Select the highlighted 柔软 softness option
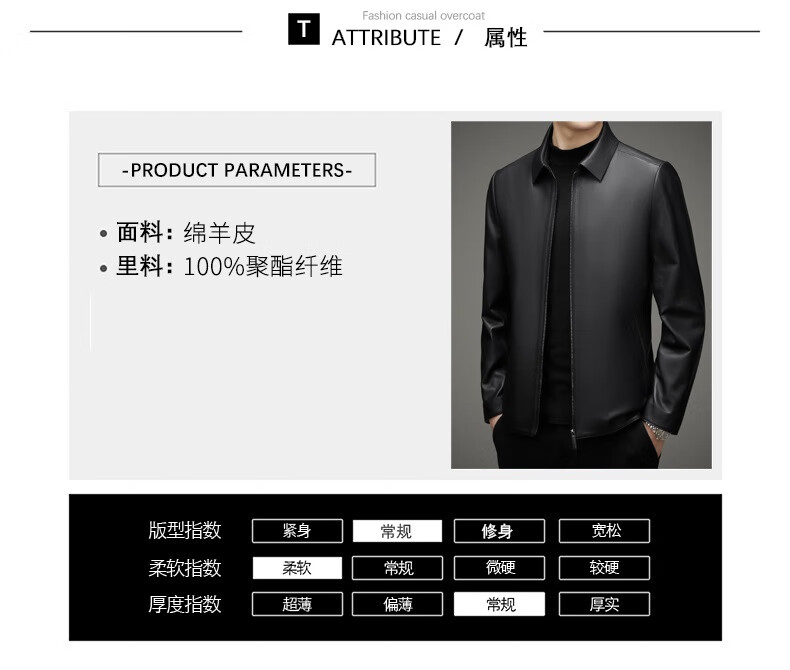790x670 pixels. click(x=297, y=568)
